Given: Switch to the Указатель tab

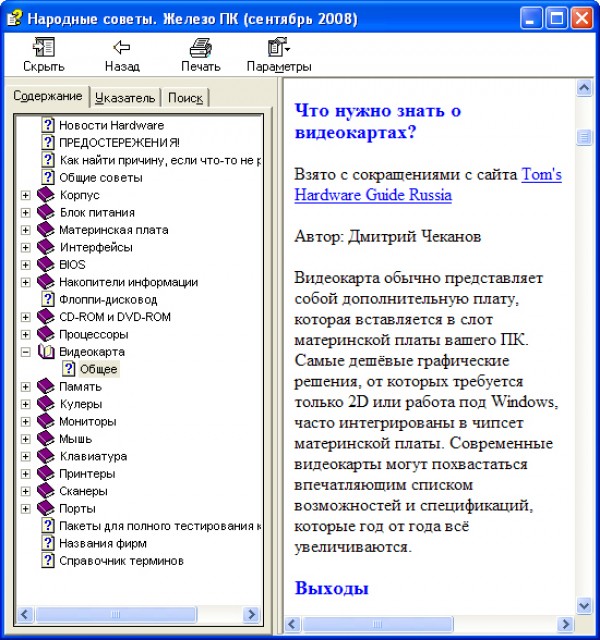Looking at the screenshot, I should coord(125,98).
